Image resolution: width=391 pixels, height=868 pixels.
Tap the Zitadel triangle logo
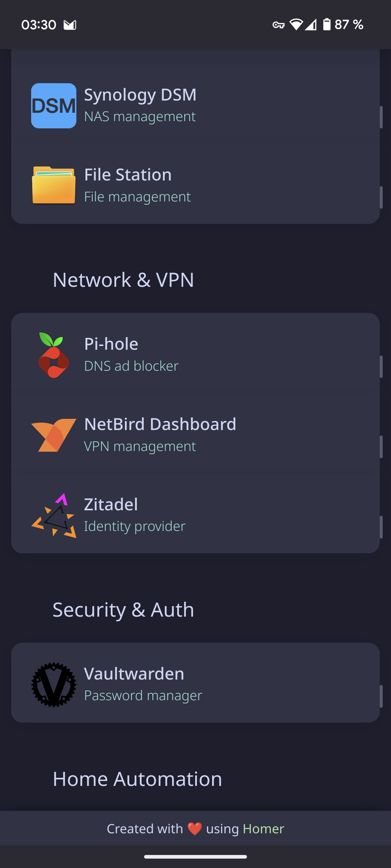point(54,515)
